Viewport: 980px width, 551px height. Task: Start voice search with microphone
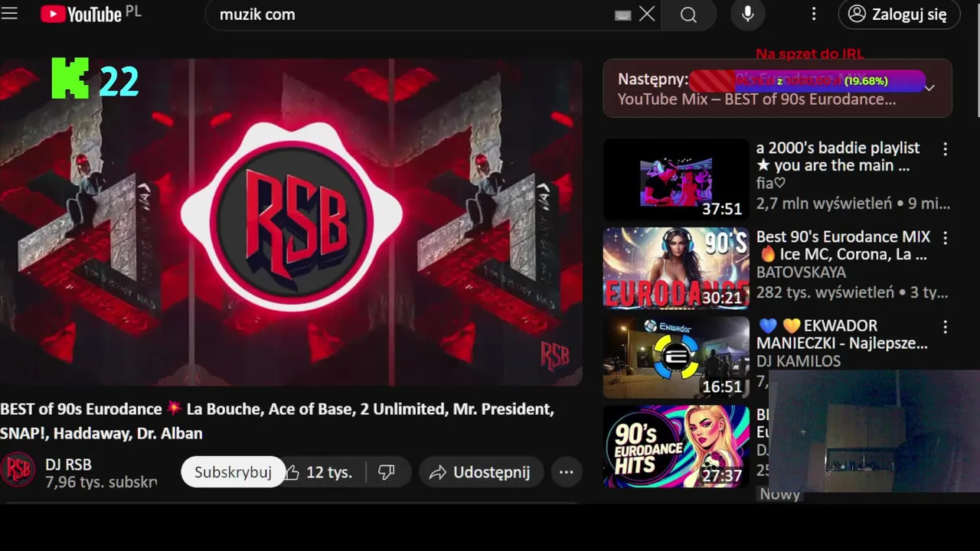748,15
